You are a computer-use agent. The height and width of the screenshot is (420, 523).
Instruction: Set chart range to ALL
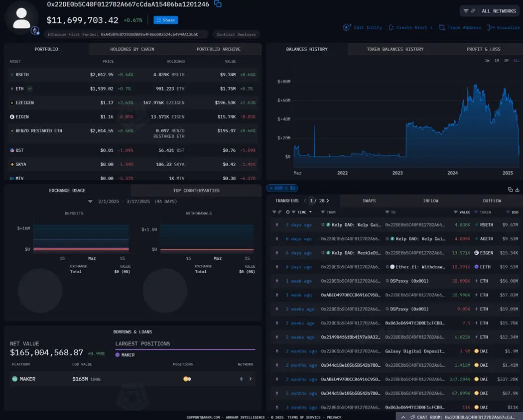[x=517, y=61]
